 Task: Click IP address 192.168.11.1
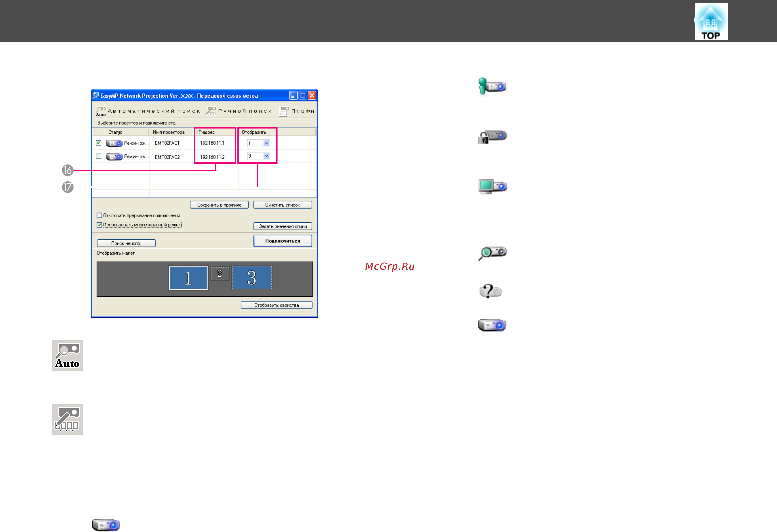click(212, 143)
